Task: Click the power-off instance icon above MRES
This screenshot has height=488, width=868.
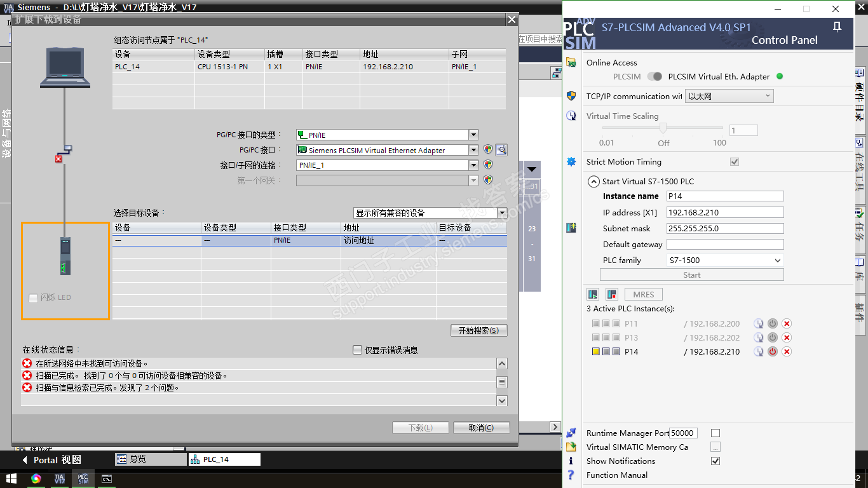Action: [611, 294]
